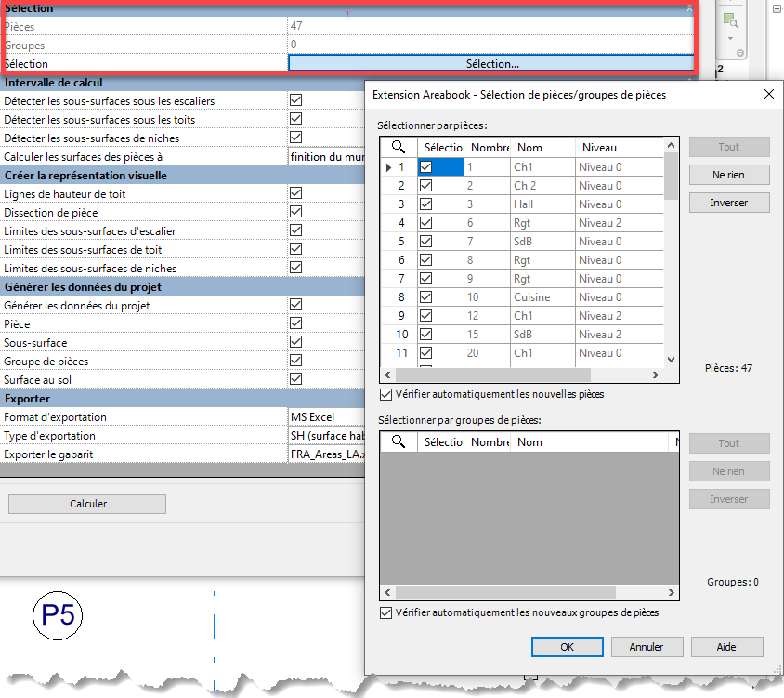Click the magnifier icon in the groupes table header
The width and height of the screenshot is (784, 698).
tap(398, 442)
